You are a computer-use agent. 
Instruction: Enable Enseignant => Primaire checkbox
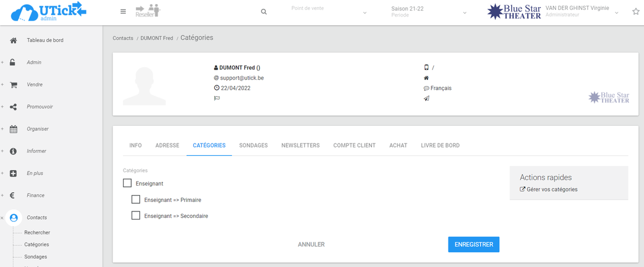[x=136, y=200]
